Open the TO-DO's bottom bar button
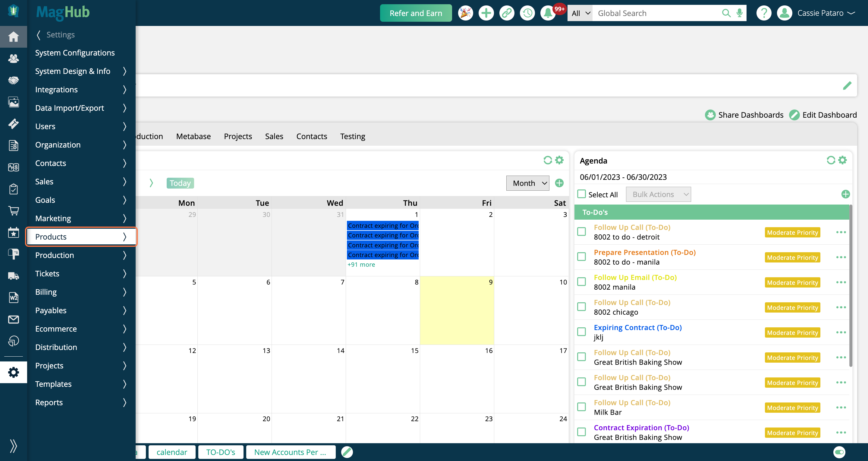 [x=221, y=452]
